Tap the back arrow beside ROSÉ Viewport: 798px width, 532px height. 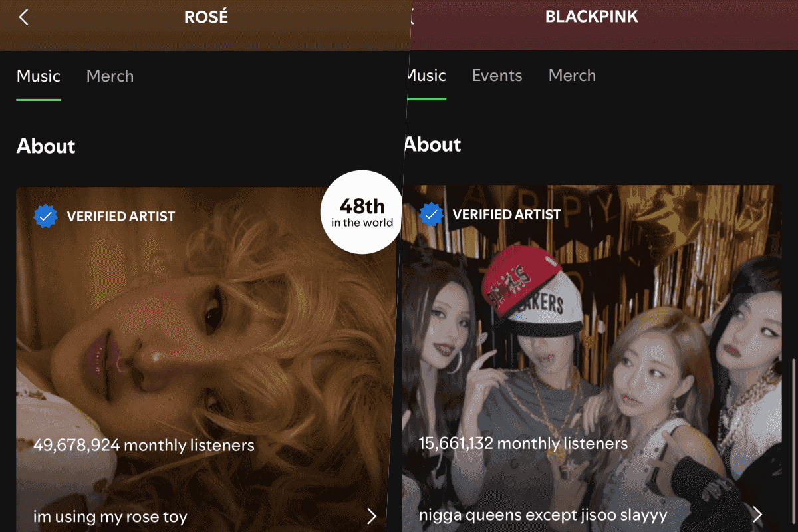[24, 17]
